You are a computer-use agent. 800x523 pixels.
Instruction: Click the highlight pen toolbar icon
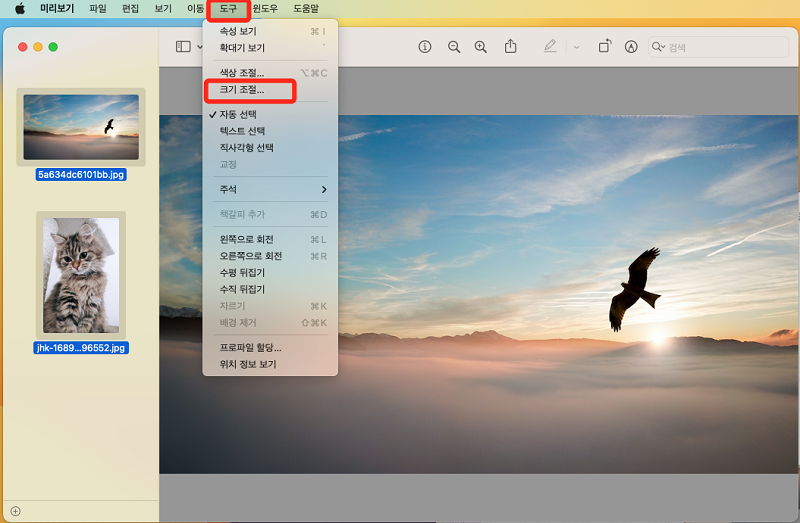click(550, 47)
